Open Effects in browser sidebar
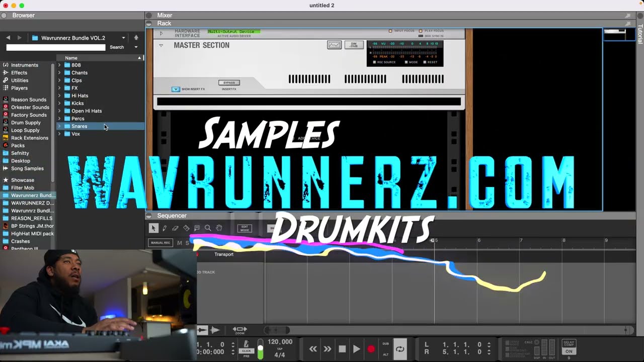 pyautogui.click(x=20, y=73)
